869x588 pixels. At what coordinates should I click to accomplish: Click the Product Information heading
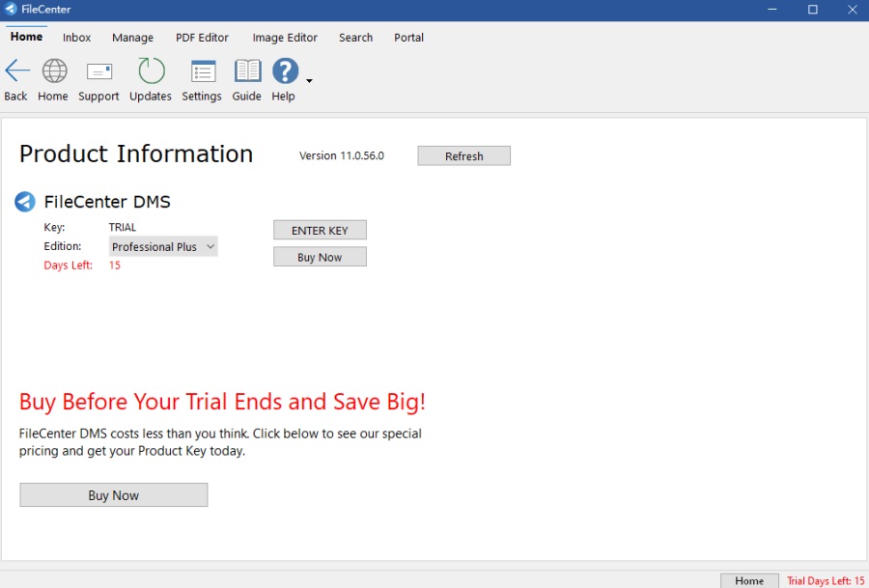point(136,154)
